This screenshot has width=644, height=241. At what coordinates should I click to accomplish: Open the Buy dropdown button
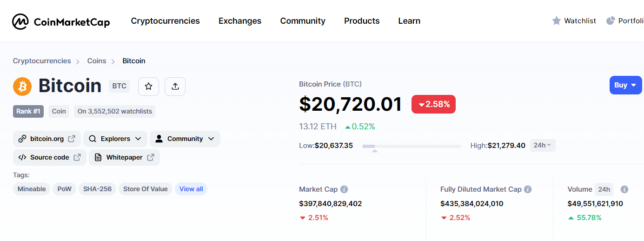626,85
